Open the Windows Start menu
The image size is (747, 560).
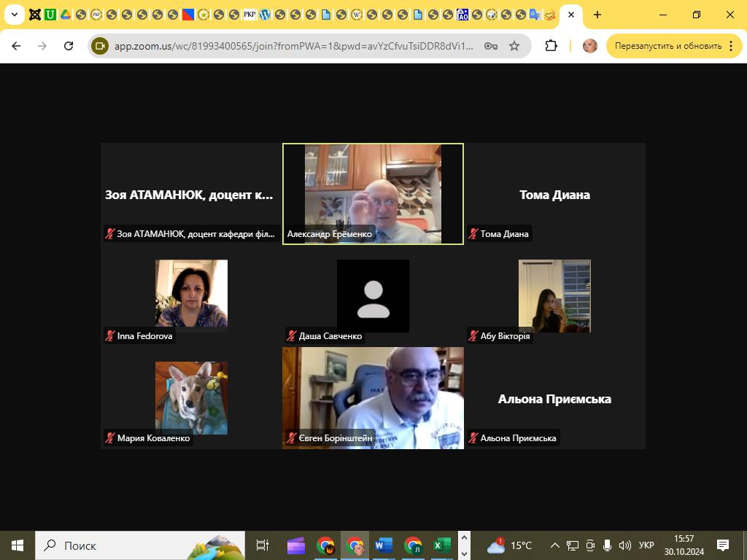tap(18, 545)
